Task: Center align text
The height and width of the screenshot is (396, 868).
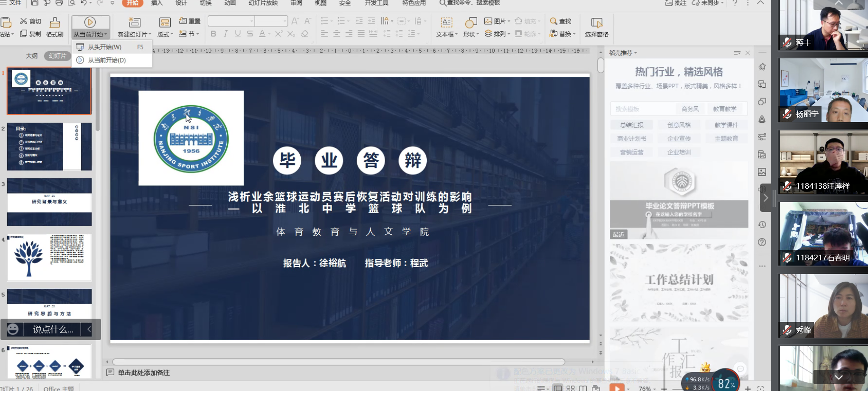Action: pyautogui.click(x=337, y=34)
